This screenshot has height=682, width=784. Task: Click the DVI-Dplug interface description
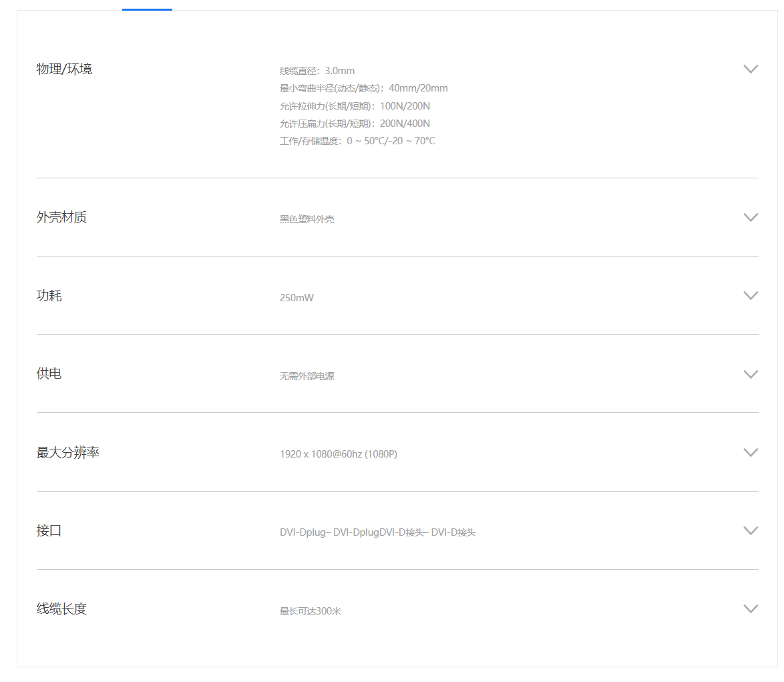(x=377, y=532)
